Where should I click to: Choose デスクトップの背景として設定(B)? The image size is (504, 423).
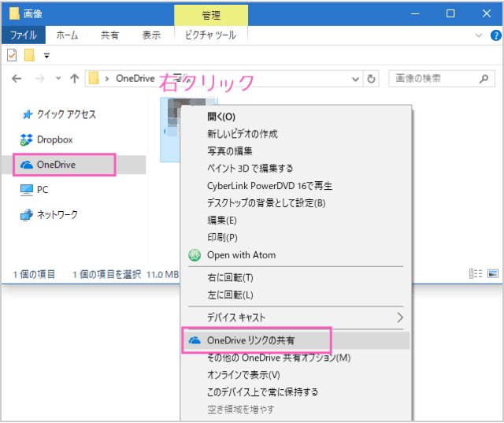point(296,203)
